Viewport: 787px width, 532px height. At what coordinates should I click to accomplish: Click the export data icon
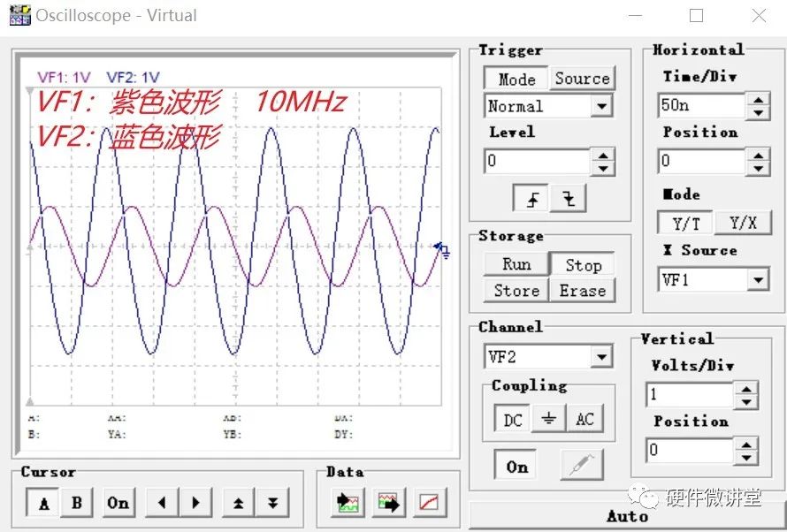coord(387,503)
